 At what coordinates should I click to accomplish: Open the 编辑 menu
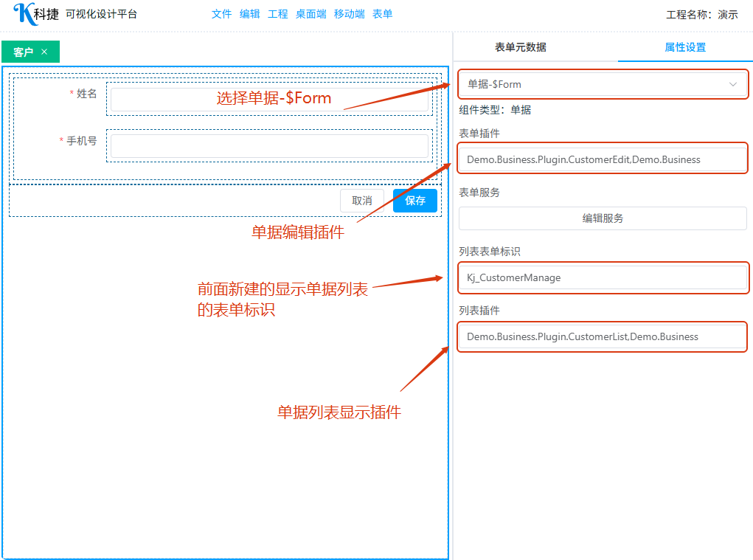pyautogui.click(x=250, y=14)
